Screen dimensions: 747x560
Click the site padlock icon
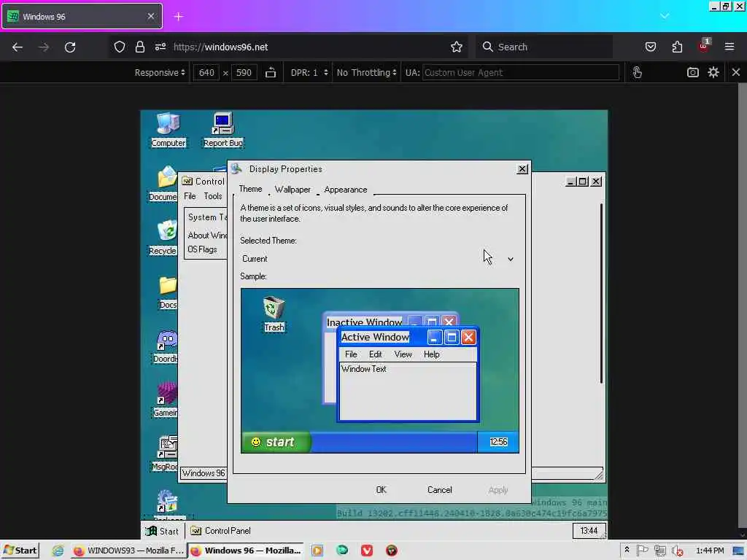139,47
